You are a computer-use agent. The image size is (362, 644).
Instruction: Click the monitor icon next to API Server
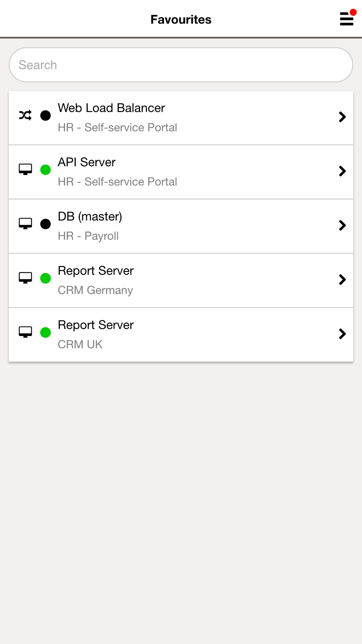click(25, 170)
